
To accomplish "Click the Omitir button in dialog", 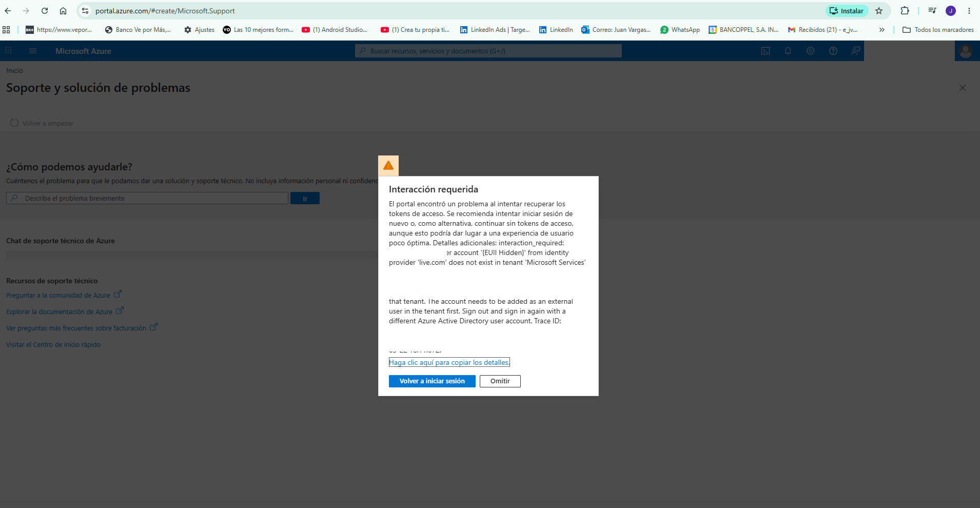I will pyautogui.click(x=500, y=381).
